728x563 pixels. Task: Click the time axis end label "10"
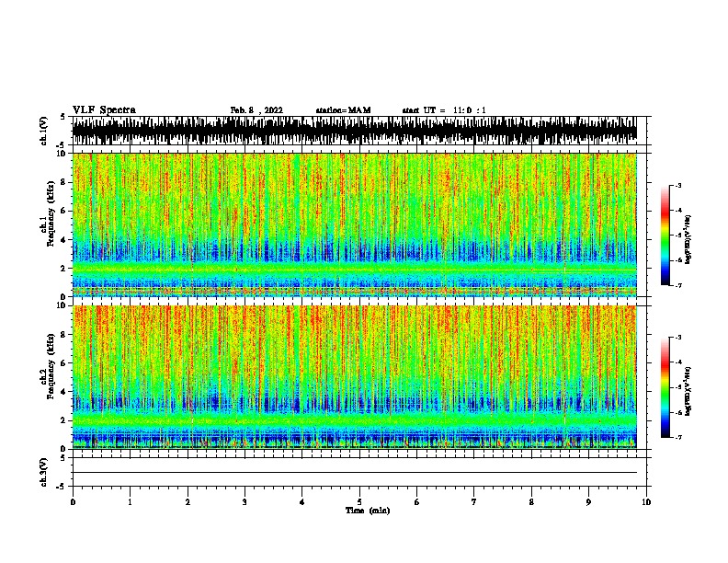tap(646, 502)
